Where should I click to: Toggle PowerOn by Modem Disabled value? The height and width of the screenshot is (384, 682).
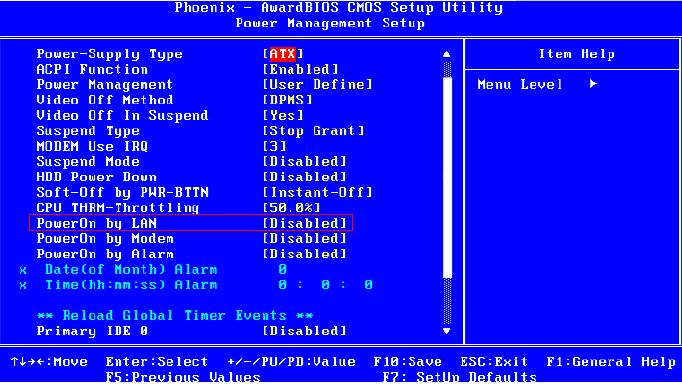point(305,239)
